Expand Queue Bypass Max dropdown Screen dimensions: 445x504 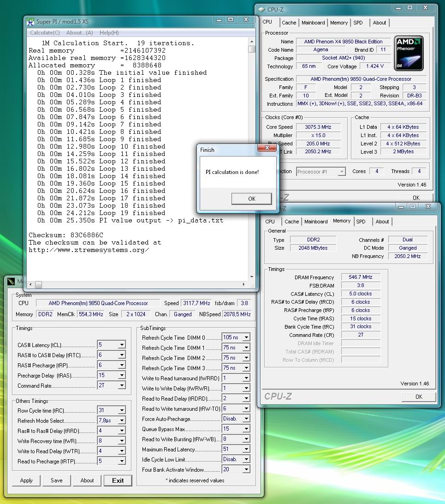tap(246, 429)
